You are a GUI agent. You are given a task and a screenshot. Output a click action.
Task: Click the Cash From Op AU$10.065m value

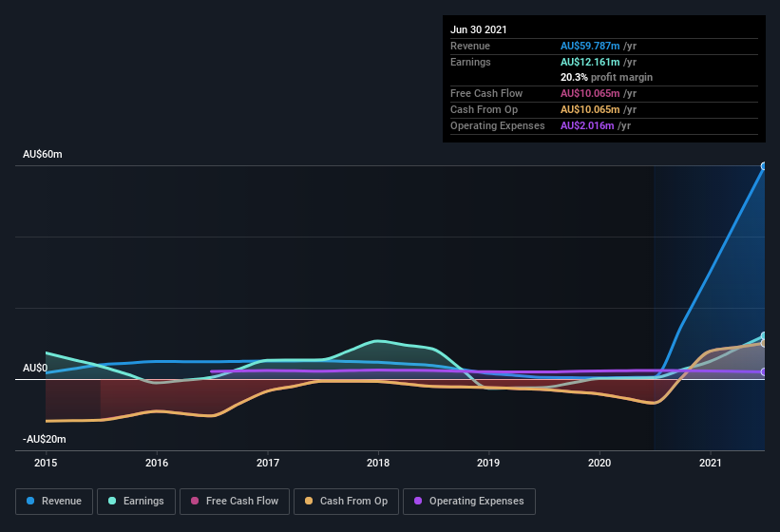point(590,109)
